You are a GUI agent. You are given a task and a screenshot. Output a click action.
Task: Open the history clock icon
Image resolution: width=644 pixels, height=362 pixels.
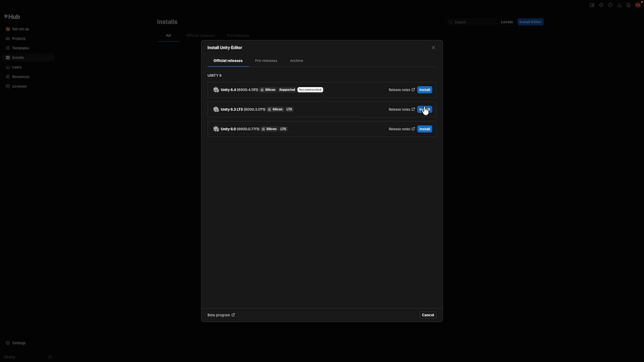tap(610, 5)
